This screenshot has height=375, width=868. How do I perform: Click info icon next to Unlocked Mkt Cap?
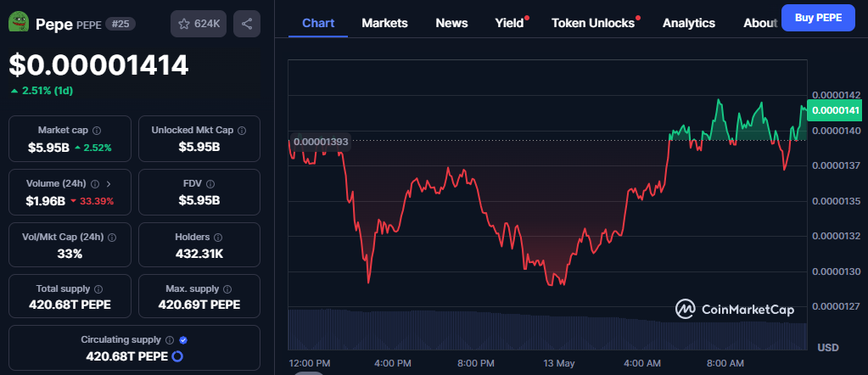coord(242,131)
